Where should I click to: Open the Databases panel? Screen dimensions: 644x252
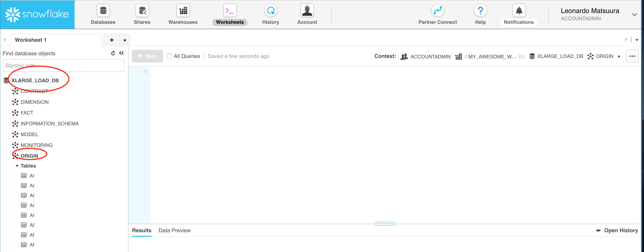(x=103, y=14)
